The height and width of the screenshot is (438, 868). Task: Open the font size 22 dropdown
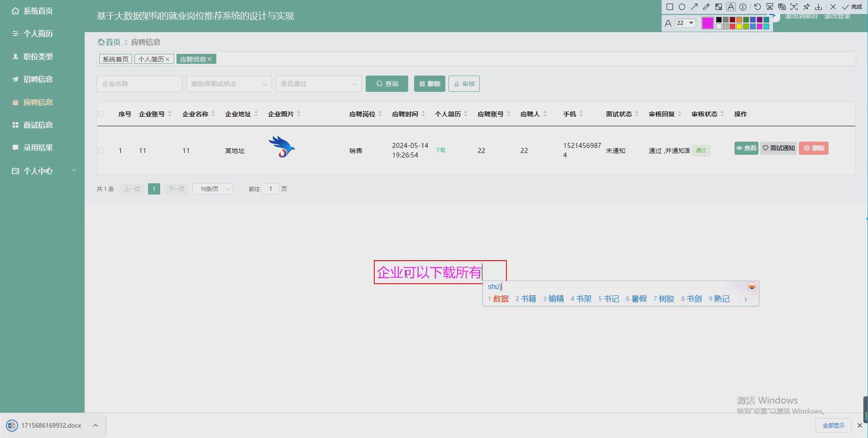tap(686, 23)
